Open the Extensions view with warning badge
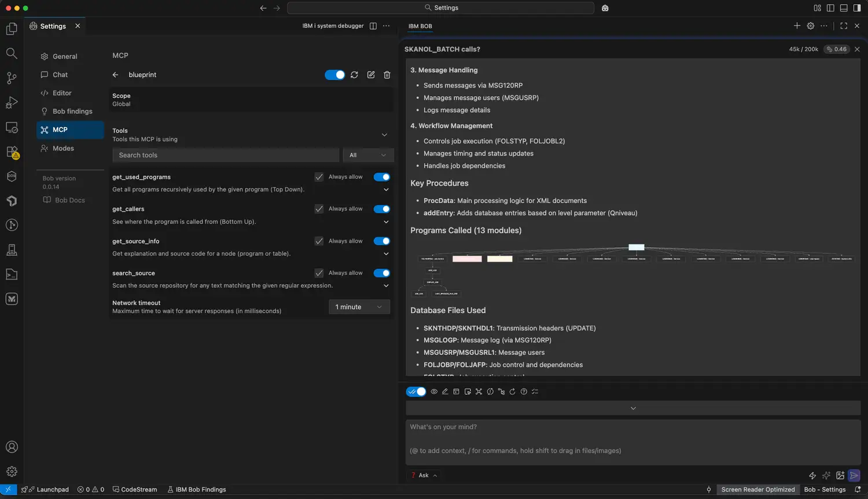Screen dimensions: 868x499 click(x=12, y=152)
